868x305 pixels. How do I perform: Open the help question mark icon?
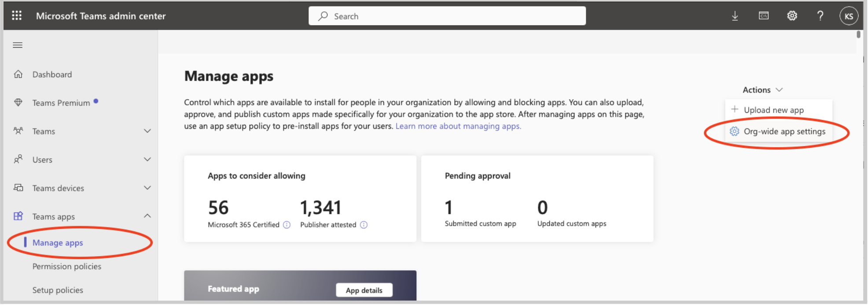(x=820, y=16)
